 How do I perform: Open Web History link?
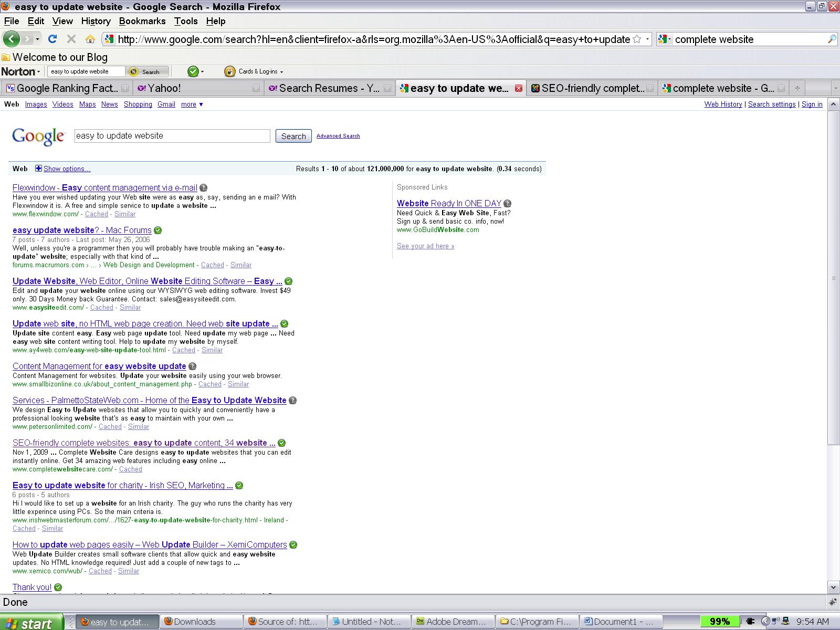pos(723,104)
